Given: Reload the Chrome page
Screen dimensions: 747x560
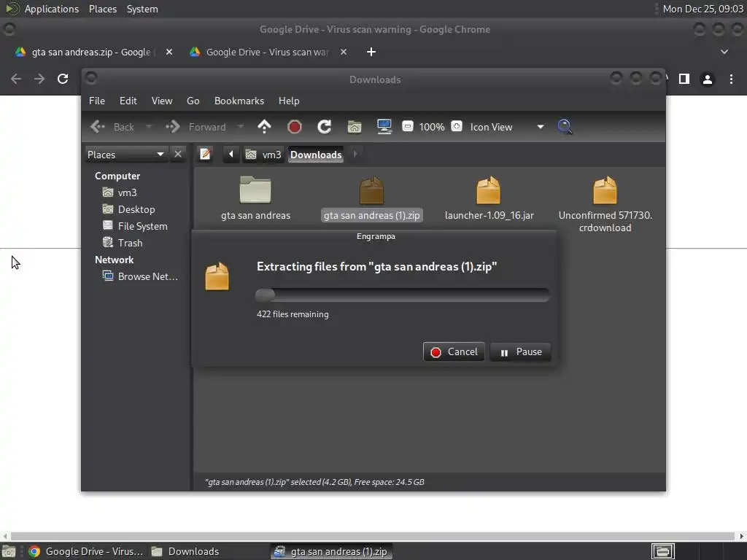Looking at the screenshot, I should [x=63, y=79].
